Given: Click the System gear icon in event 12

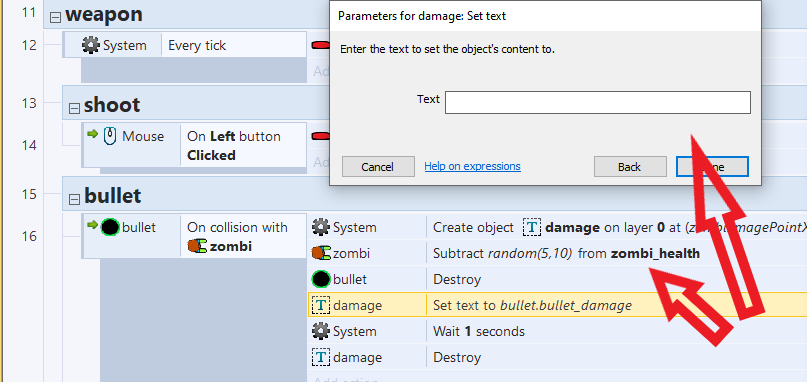Looking at the screenshot, I should pos(91,45).
